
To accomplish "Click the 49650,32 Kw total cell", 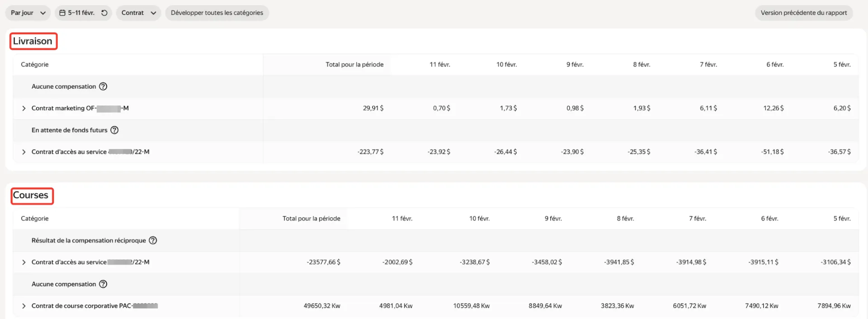I will 322,306.
